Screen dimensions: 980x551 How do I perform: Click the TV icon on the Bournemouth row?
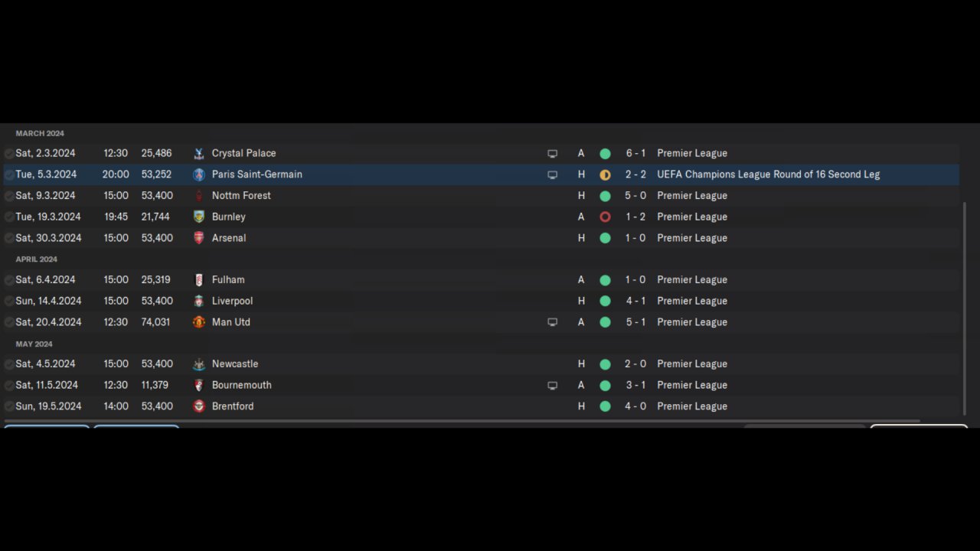(553, 386)
